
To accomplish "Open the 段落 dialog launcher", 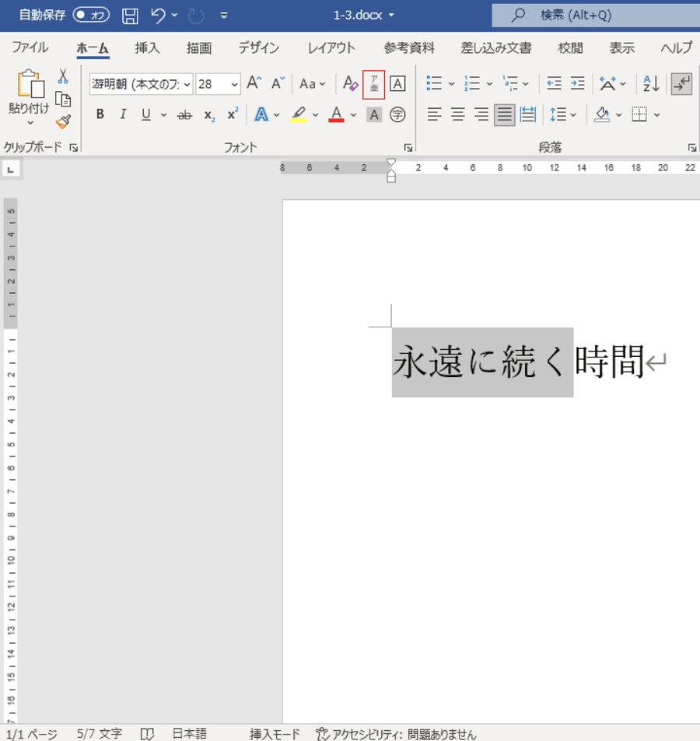I will pyautogui.click(x=692, y=148).
